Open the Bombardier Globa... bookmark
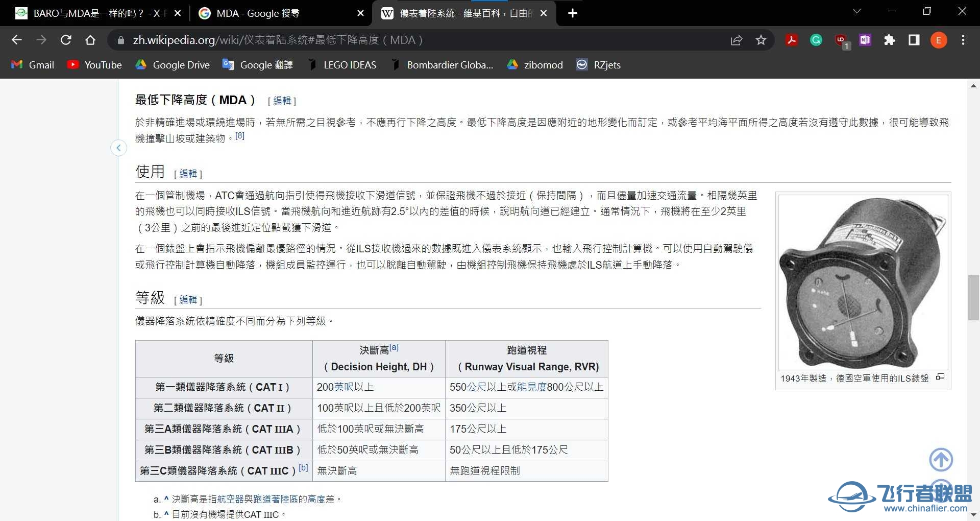Image resolution: width=980 pixels, height=521 pixels. click(x=442, y=65)
